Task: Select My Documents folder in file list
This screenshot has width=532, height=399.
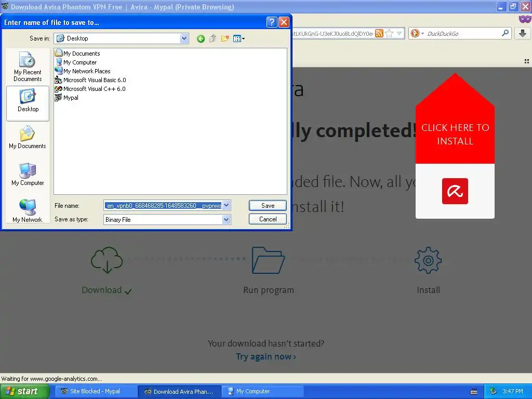Action: [78, 54]
